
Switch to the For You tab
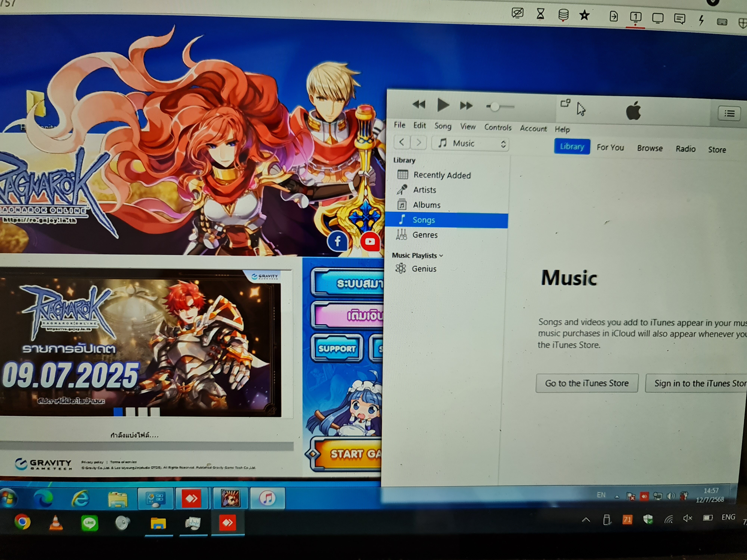click(x=610, y=147)
